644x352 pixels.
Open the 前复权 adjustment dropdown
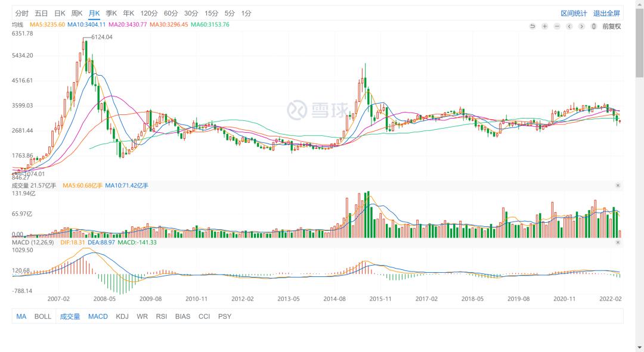pyautogui.click(x=611, y=26)
